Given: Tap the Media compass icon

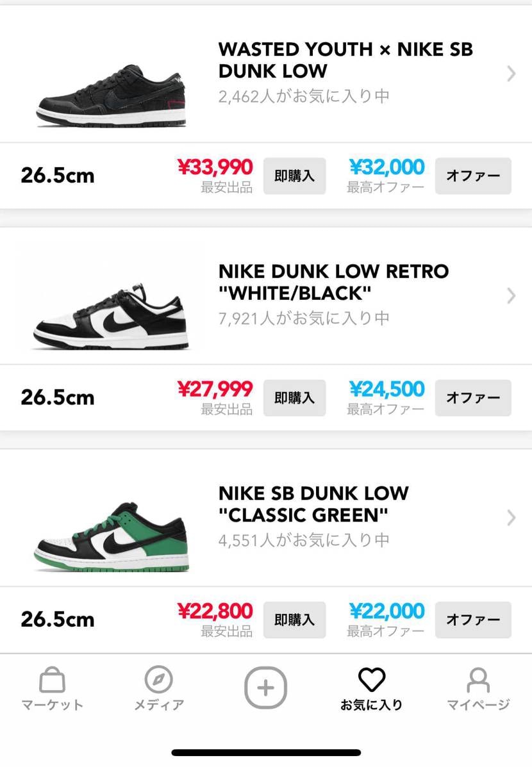Looking at the screenshot, I should [x=158, y=680].
